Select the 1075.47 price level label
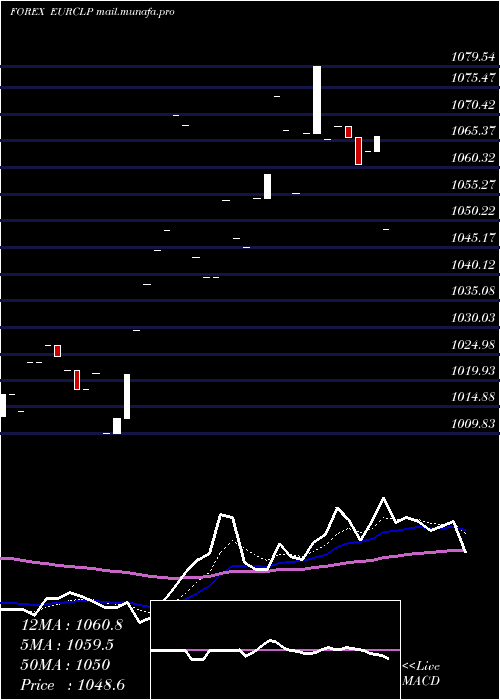Screen dimensions: 500x700 (x=473, y=78)
